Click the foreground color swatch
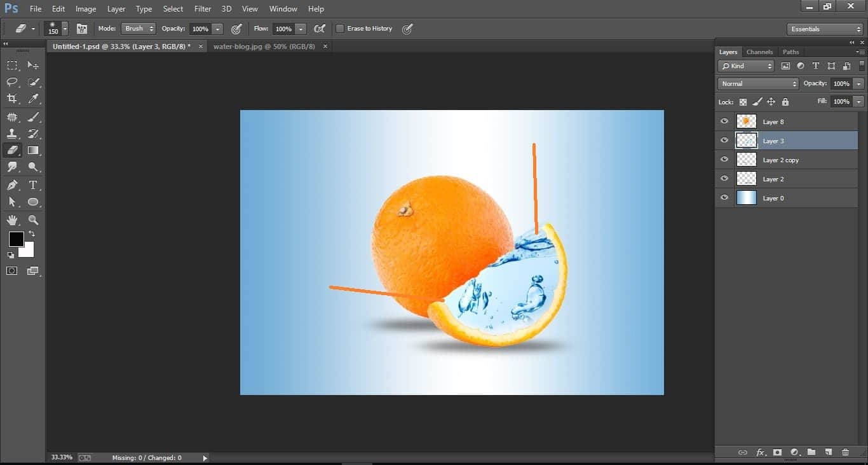Viewport: 868px width, 465px height. point(16,240)
